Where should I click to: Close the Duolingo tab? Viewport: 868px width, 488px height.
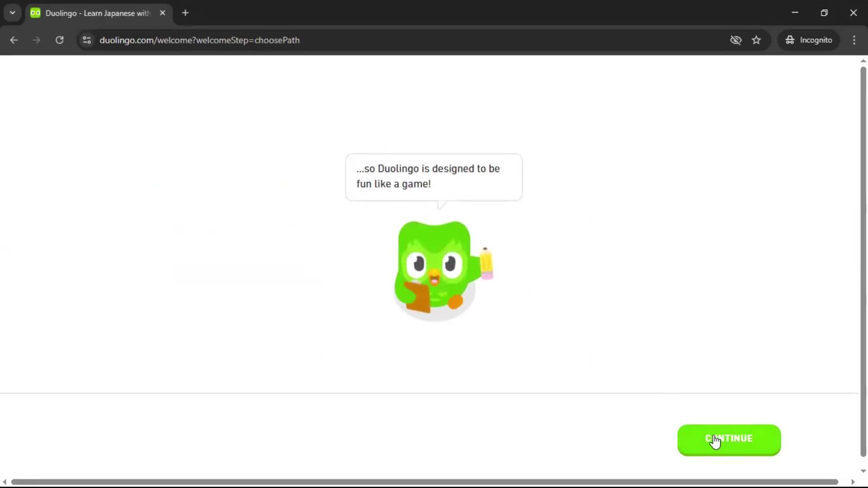[162, 13]
